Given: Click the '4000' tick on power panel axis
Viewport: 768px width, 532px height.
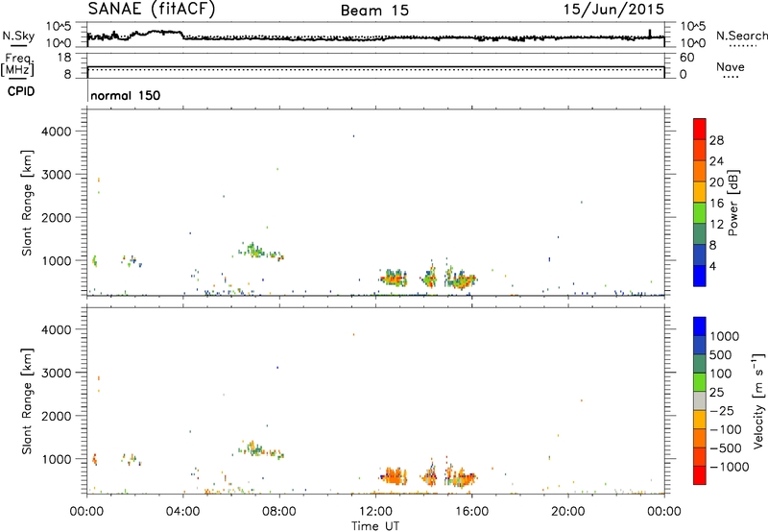Looking at the screenshot, I should 57,132.
